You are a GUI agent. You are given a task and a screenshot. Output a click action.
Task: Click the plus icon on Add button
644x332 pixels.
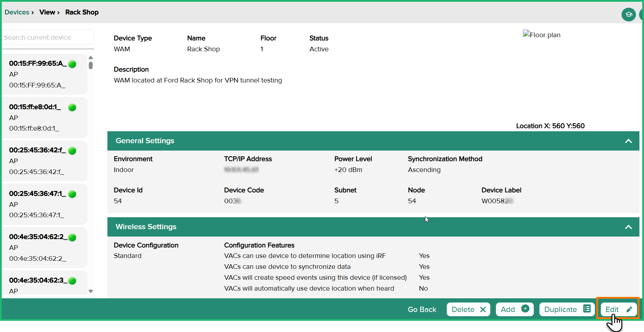[525, 309]
